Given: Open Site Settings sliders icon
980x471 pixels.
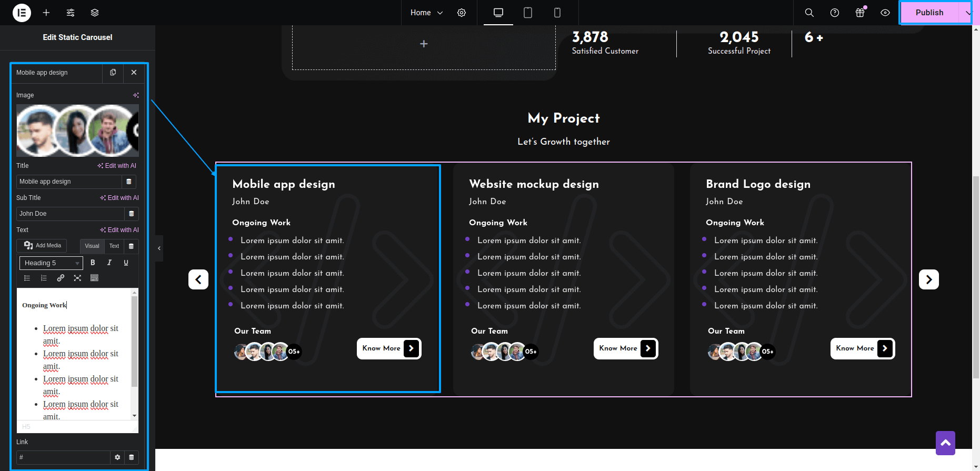Looking at the screenshot, I should pyautogui.click(x=71, y=13).
